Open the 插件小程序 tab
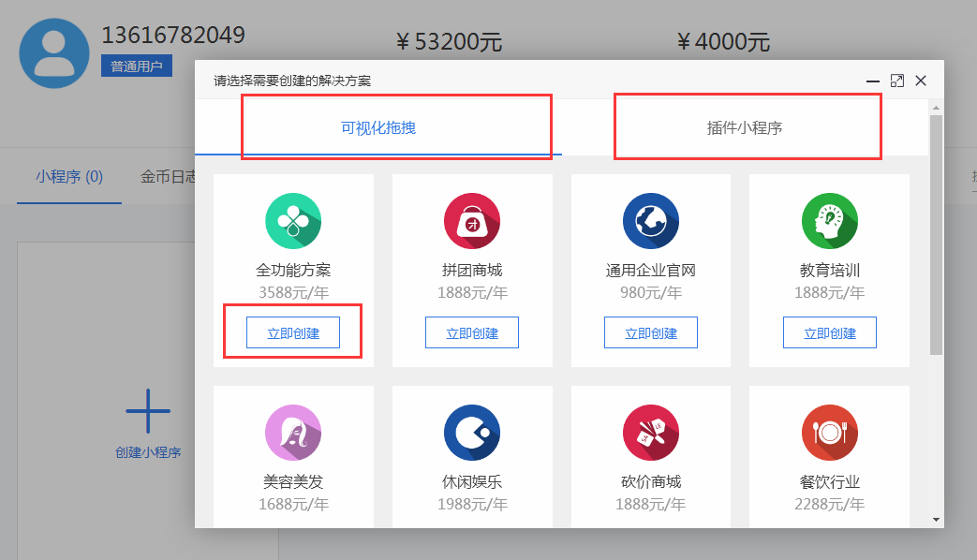977x560 pixels. [x=745, y=127]
